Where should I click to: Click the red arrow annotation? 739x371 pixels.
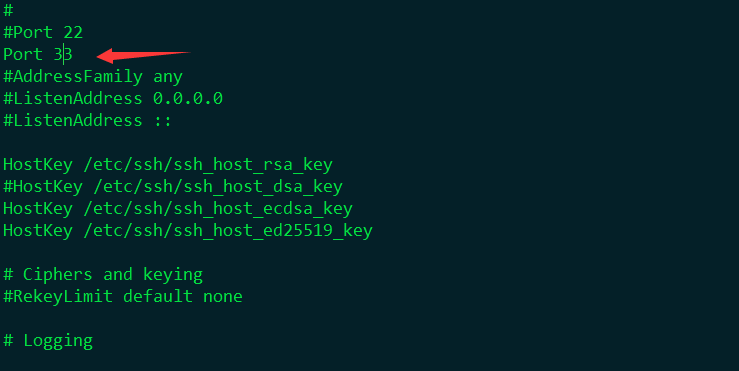143,55
